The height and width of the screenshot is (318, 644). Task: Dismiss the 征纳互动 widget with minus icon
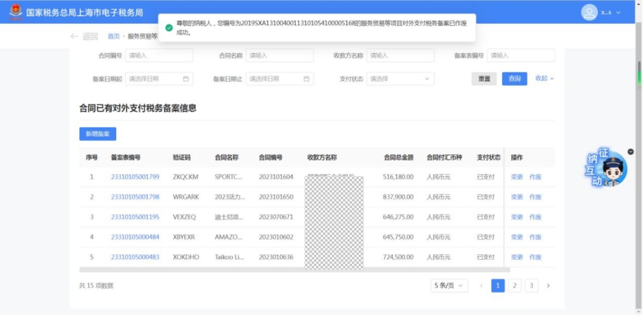pos(630,152)
